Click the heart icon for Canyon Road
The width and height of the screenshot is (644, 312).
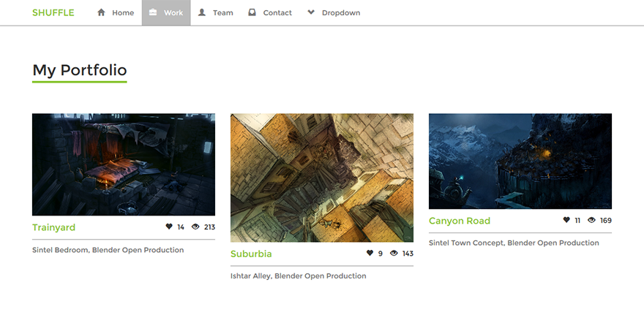click(x=566, y=220)
